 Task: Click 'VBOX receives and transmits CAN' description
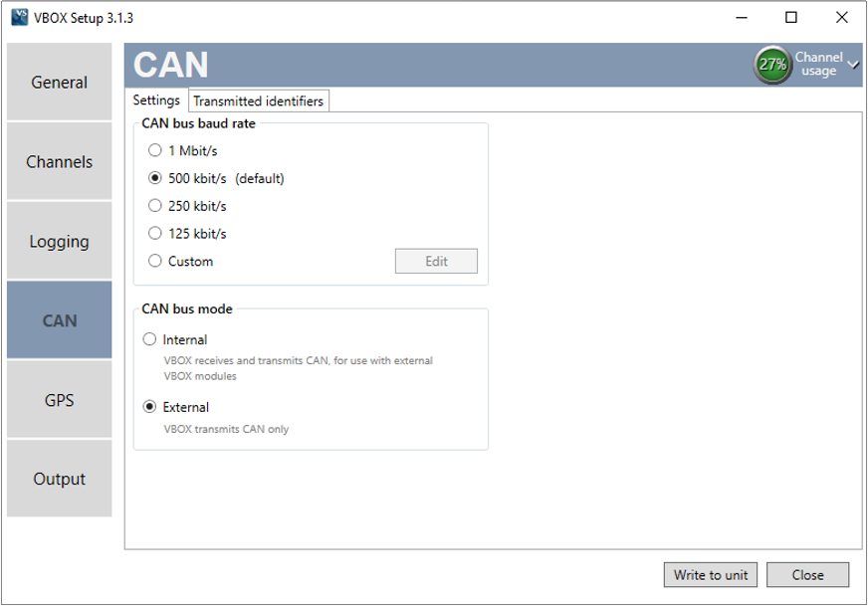click(x=299, y=368)
